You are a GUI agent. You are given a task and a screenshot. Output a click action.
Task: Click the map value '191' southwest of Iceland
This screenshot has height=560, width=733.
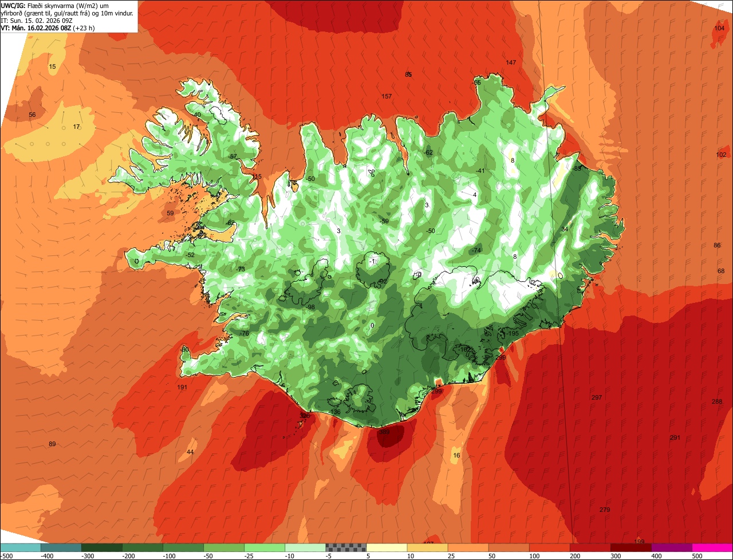tap(182, 388)
